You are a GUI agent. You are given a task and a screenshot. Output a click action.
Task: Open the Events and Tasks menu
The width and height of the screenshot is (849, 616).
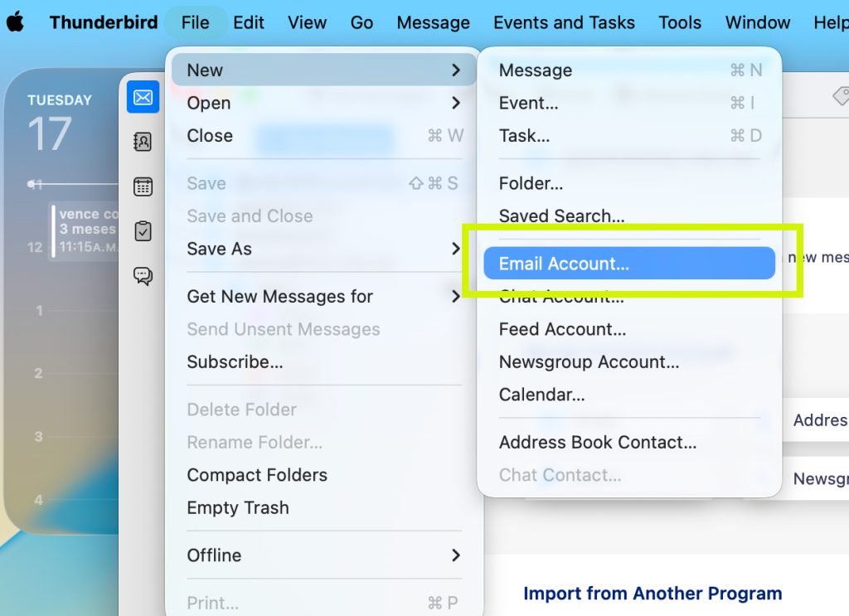click(564, 22)
